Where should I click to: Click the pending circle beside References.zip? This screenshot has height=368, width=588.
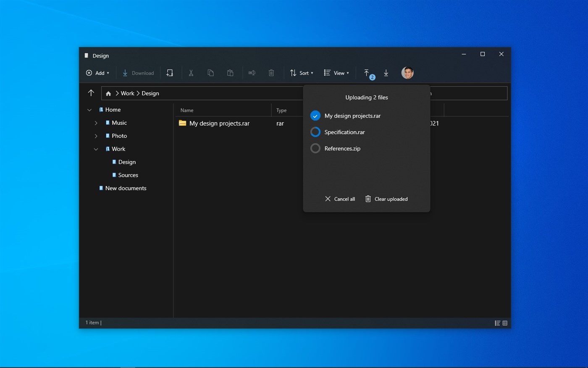point(315,148)
